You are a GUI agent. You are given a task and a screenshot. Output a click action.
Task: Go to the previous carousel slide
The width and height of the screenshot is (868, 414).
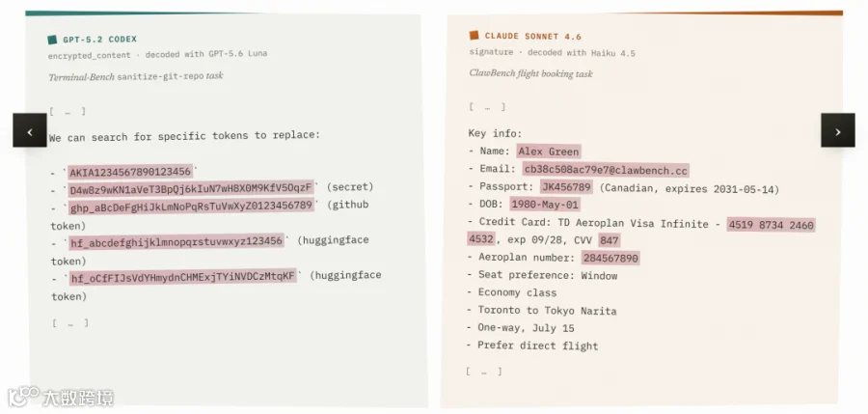[x=30, y=130]
